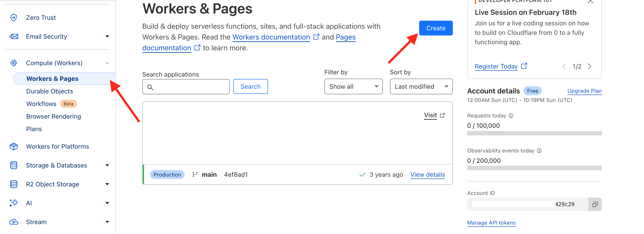Click the 3 years ago timestamp
The image size is (644, 234).
(386, 174)
